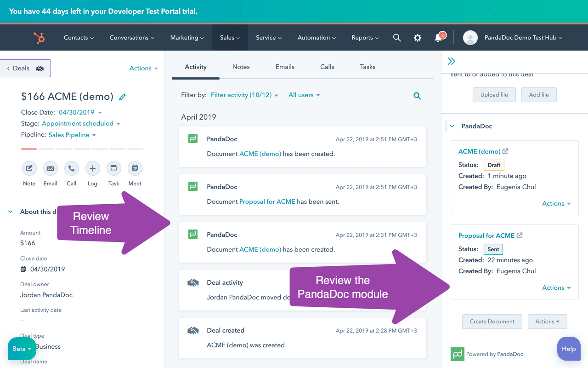
Task: Open the Beta dropdown button
Action: [x=22, y=349]
